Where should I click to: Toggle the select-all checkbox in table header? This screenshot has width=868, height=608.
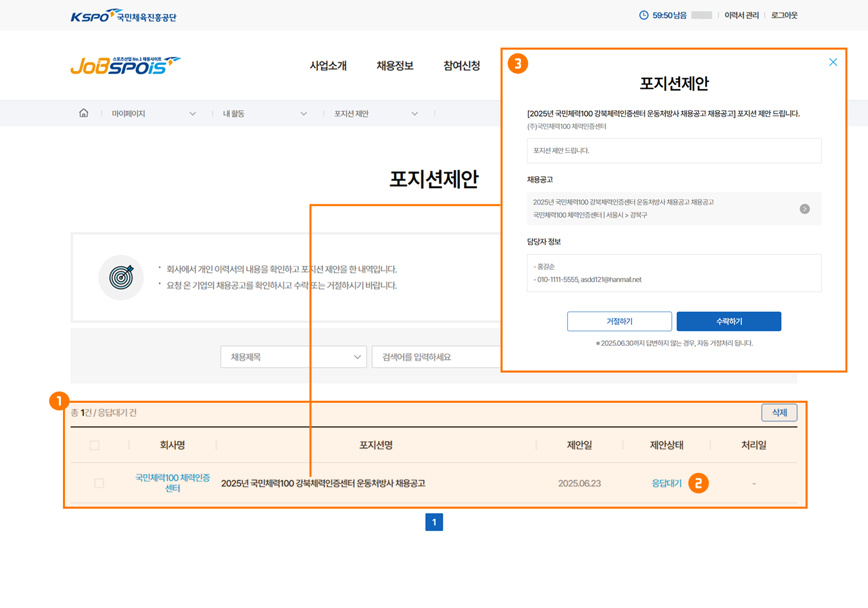95,445
